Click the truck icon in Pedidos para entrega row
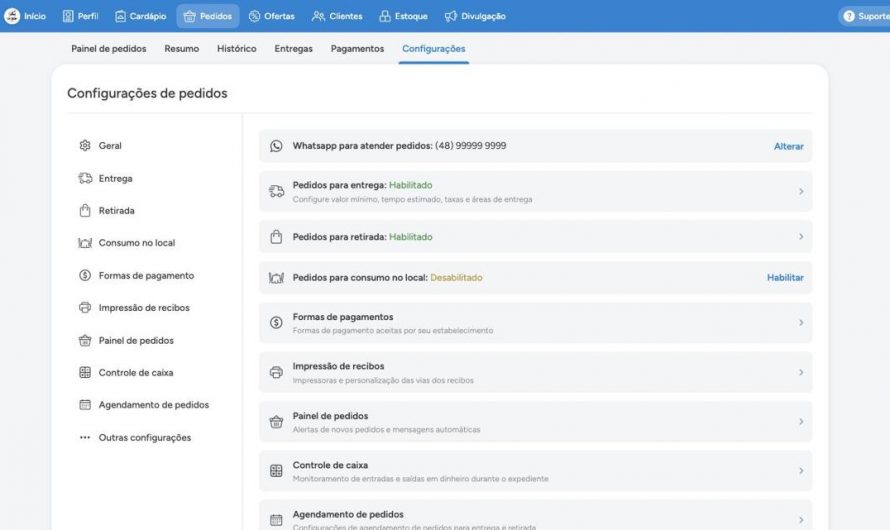The height and width of the screenshot is (530, 890). 276,191
